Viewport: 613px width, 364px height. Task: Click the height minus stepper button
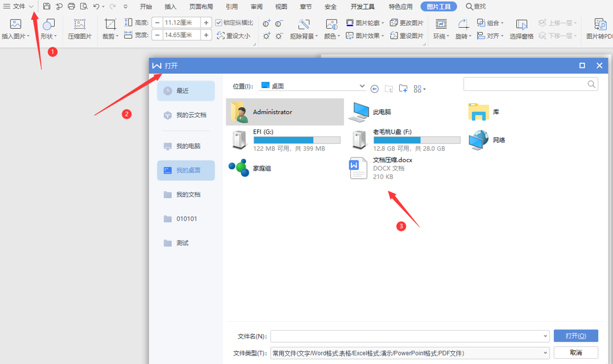(x=157, y=22)
